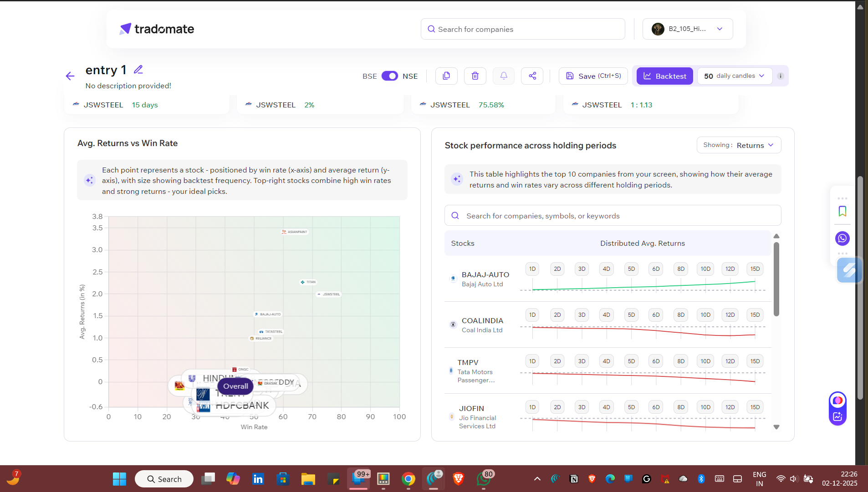Screen dimensions: 868x492
Task: Open the info icon beside daily candles
Action: [x=781, y=76]
